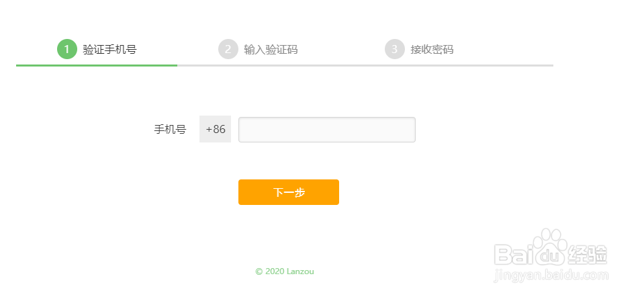The height and width of the screenshot is (297, 644).
Task: Focus the phone number input field
Action: [x=327, y=130]
